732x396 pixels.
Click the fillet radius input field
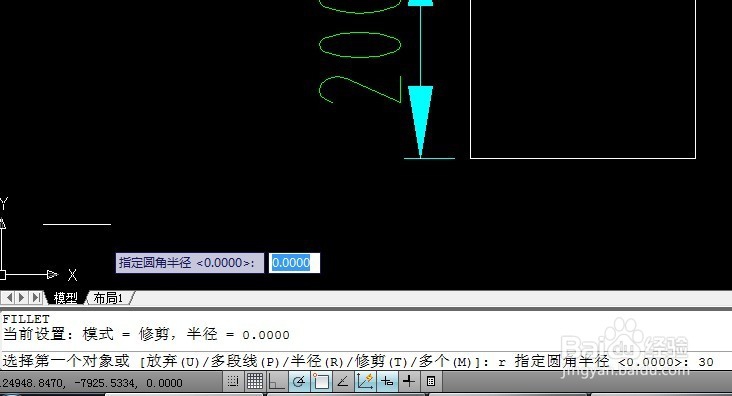pos(294,263)
